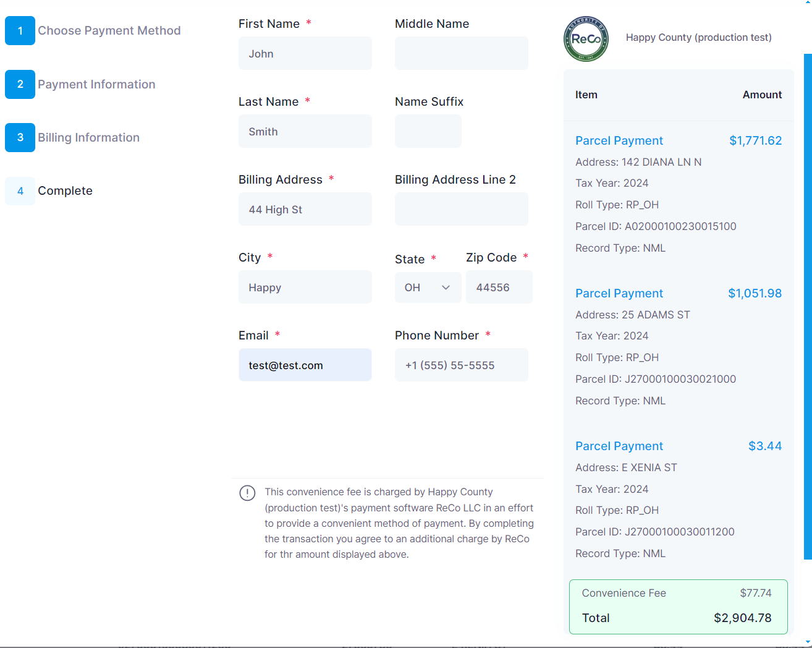Screen dimensions: 812x648
Task: Click the Billing Address Line 2 field
Action: pos(461,210)
